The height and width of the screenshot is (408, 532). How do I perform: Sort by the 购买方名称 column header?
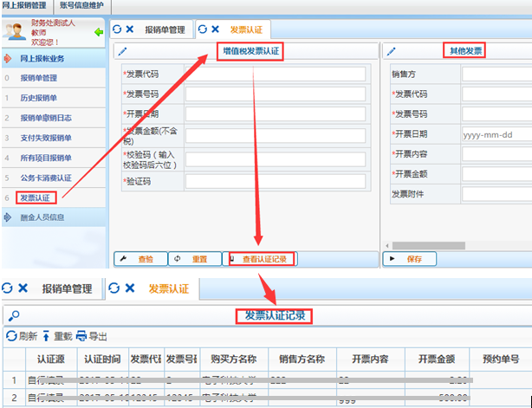(234, 359)
